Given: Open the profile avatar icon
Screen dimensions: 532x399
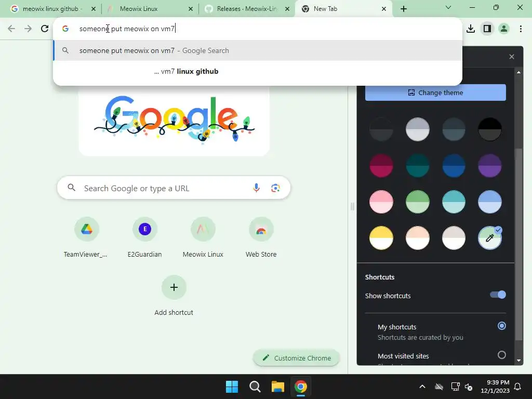Looking at the screenshot, I should coord(504,29).
